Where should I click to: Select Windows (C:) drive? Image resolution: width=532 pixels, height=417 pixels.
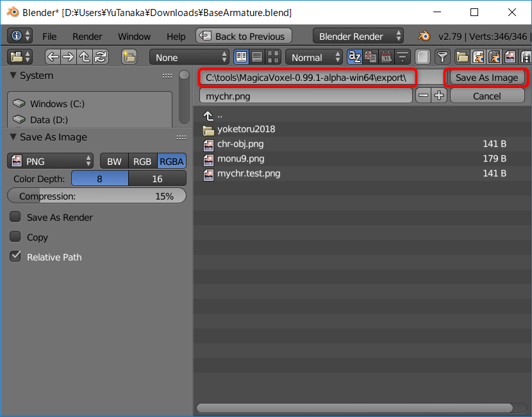click(90, 103)
